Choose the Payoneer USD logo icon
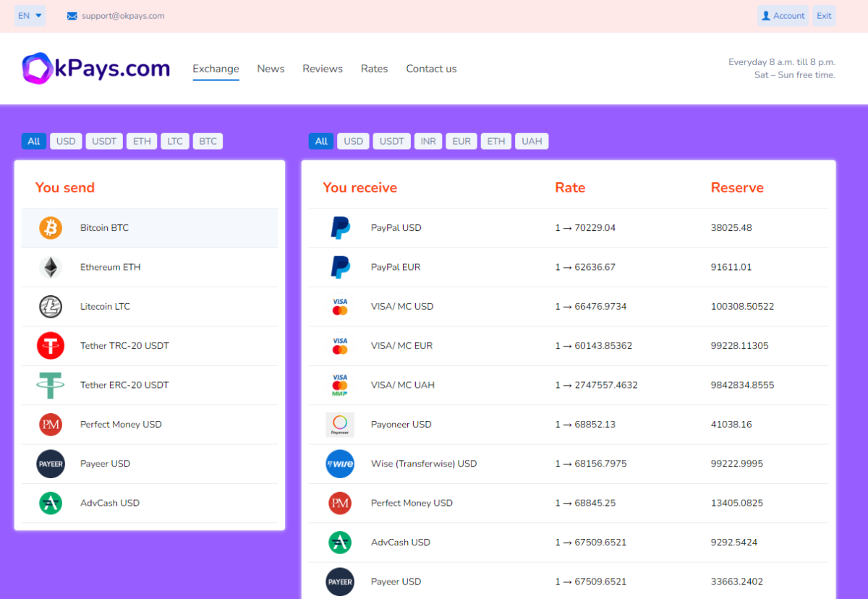The image size is (868, 599). tap(340, 425)
